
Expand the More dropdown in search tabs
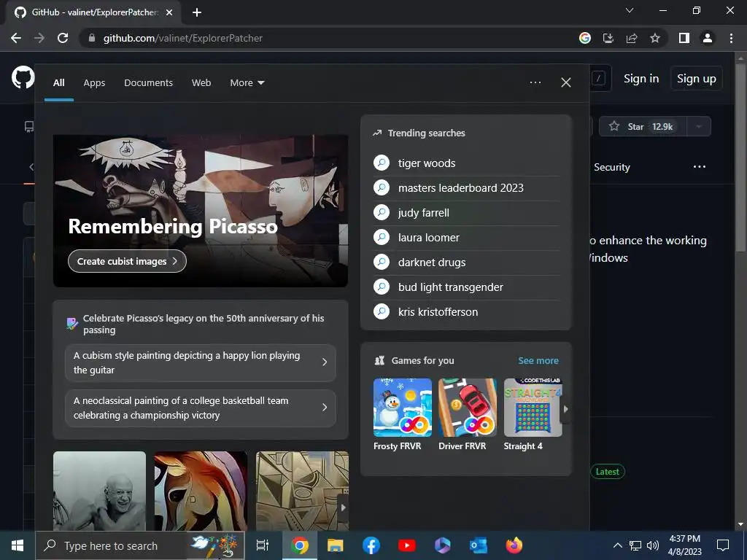point(247,83)
